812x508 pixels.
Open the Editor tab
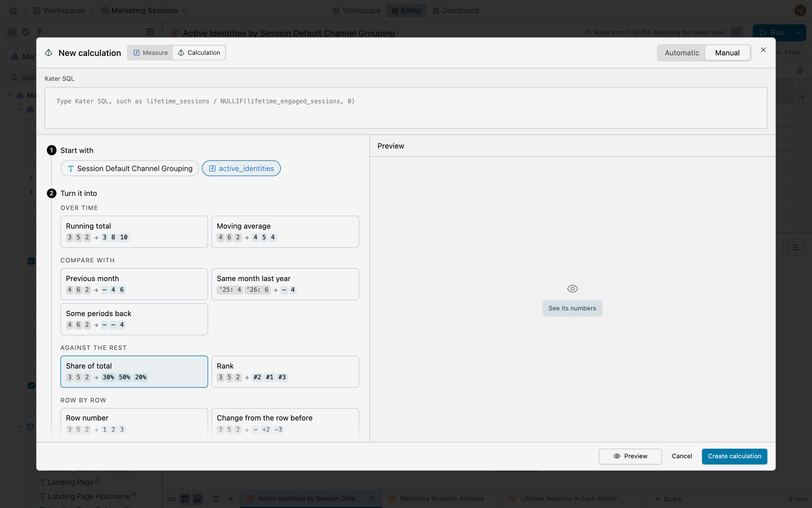(x=406, y=10)
